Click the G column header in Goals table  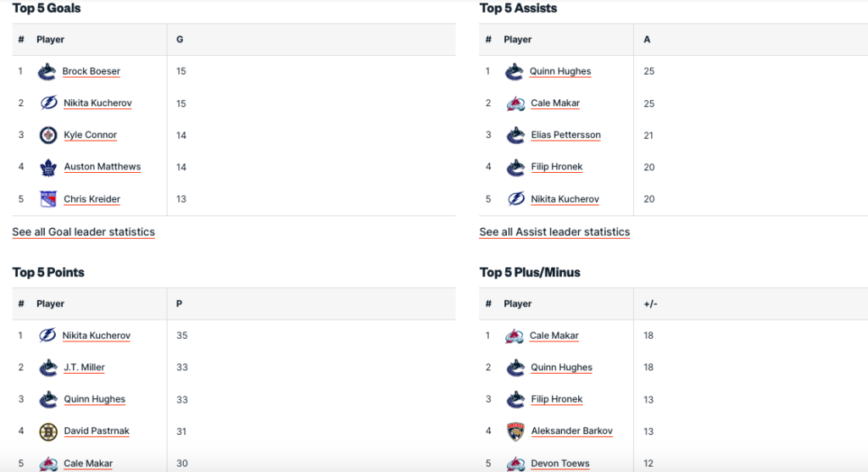[180, 40]
